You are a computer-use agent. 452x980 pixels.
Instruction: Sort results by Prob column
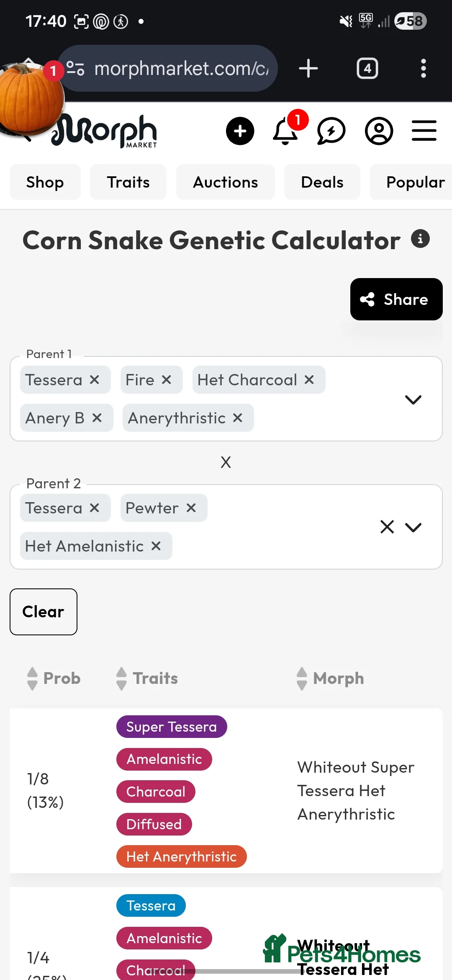[x=54, y=678]
